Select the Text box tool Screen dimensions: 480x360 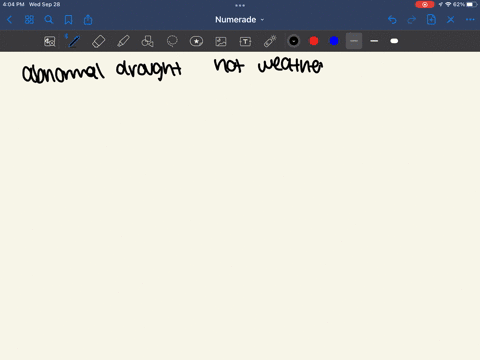click(245, 41)
